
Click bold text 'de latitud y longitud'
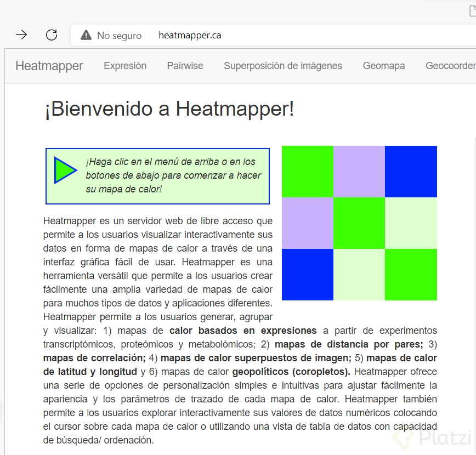click(90, 372)
